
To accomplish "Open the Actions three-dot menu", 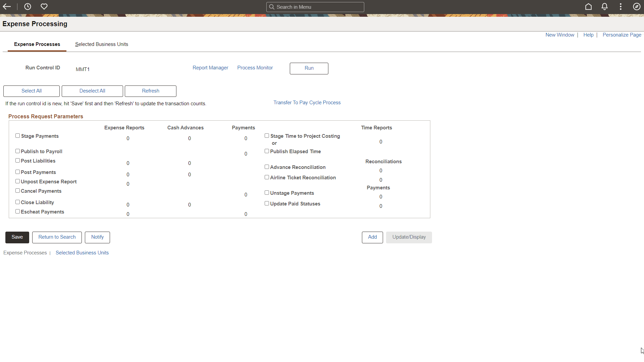I will click(x=621, y=6).
